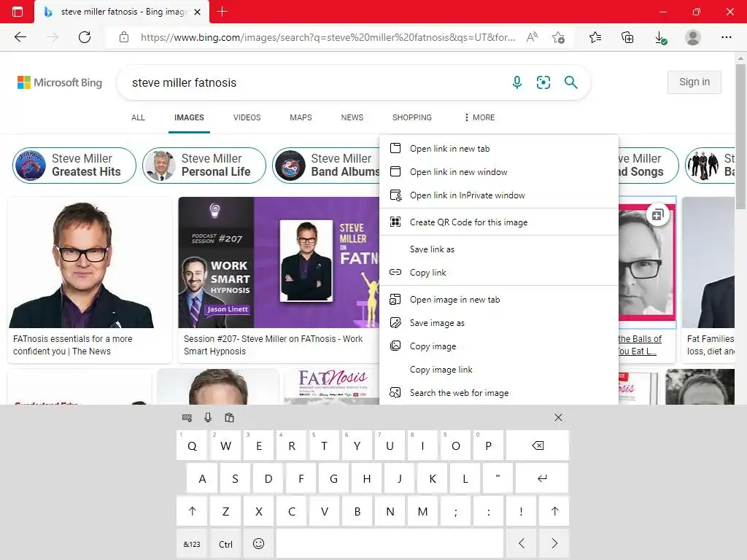747x560 pixels.
Task: Switch to the MAPS search tab
Action: click(301, 117)
